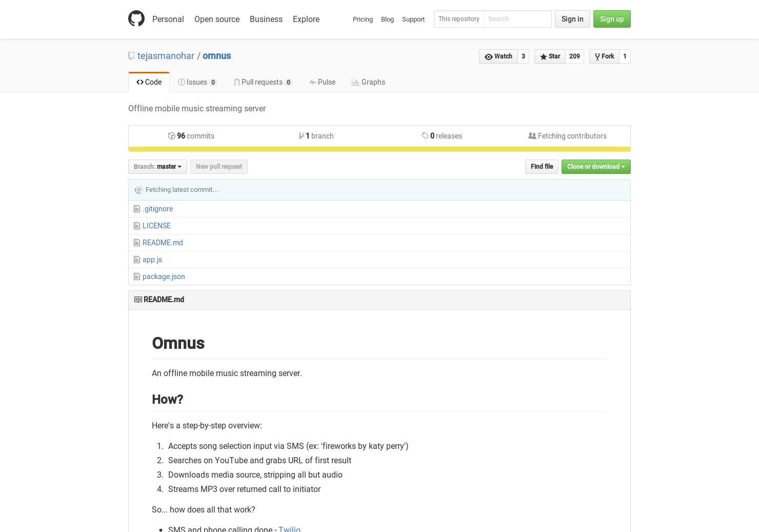Screen dimensions: 759x532
Task: Click inside the Search input field
Action: [x=517, y=19]
